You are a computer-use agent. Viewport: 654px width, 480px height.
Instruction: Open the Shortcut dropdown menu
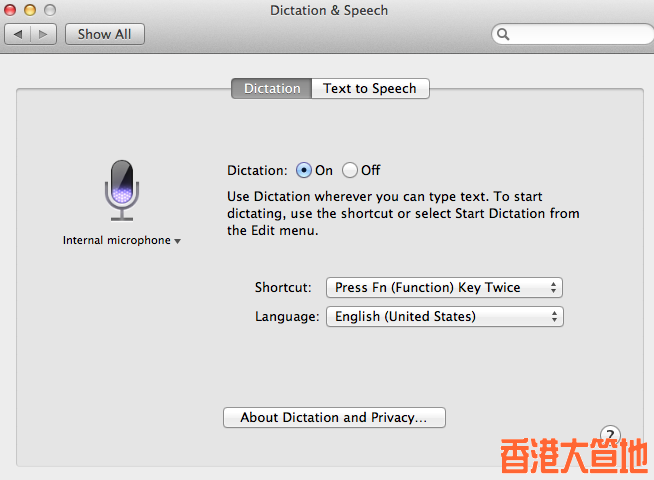point(444,287)
